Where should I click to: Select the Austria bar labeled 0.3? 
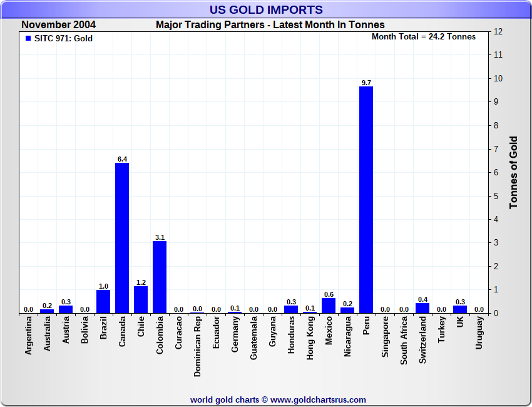tap(66, 309)
